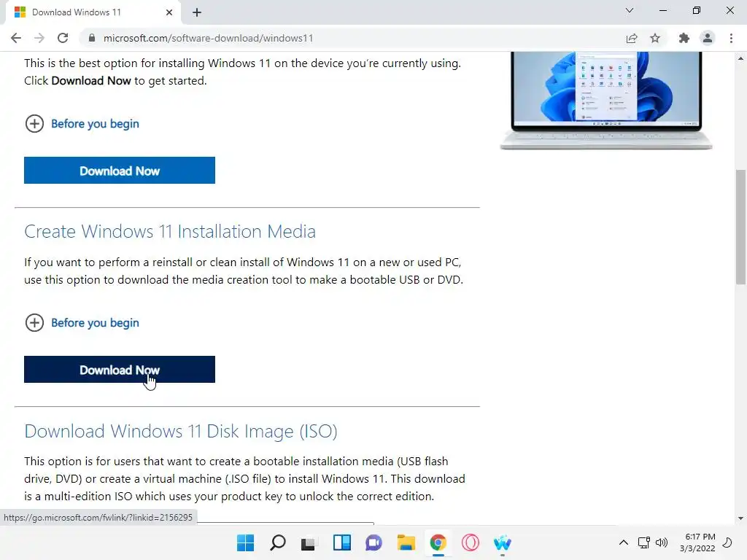Viewport: 747px width, 560px height.
Task: Click the Chrome taskbar icon
Action: (438, 542)
